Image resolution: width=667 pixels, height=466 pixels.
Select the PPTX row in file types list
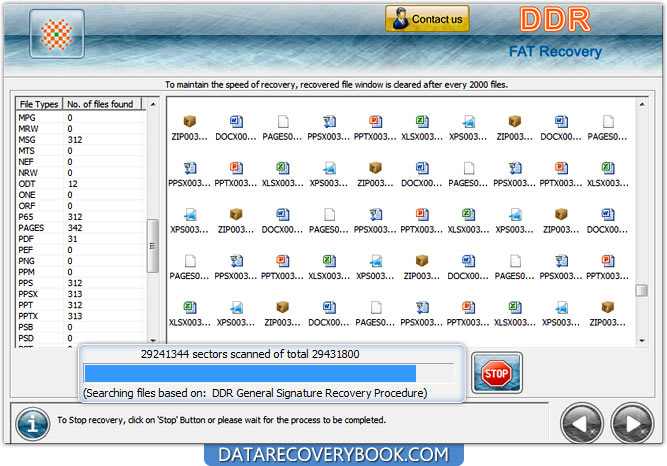click(x=81, y=317)
